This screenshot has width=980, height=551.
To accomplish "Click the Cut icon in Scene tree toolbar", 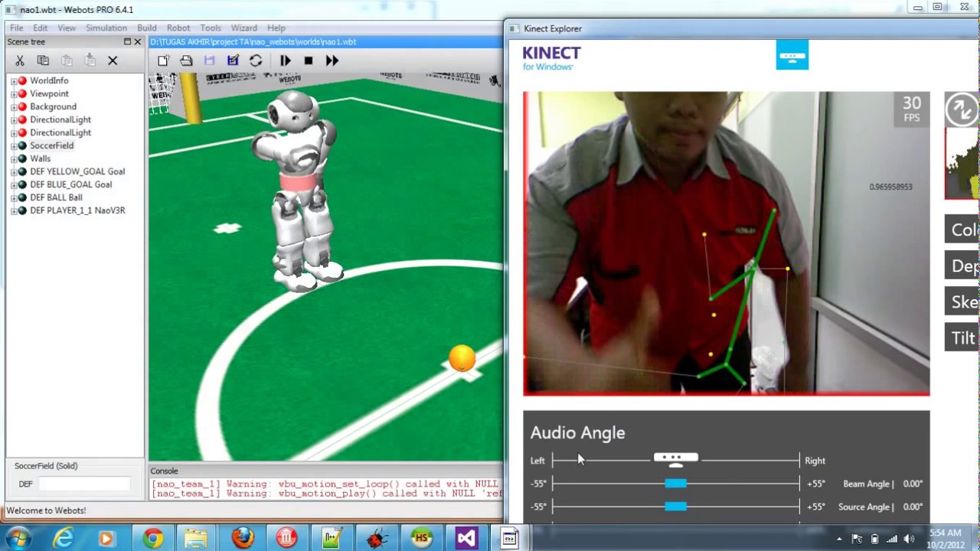I will tap(20, 60).
